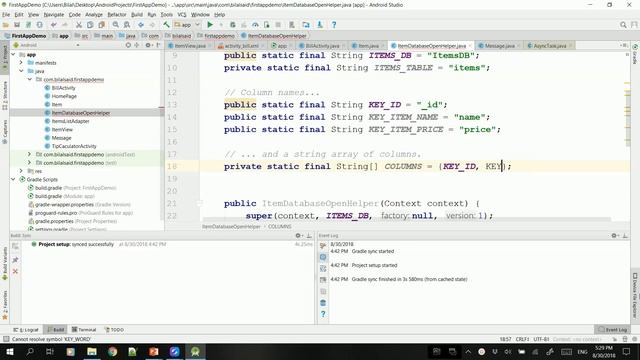
Task: Collapse com.bilalsaid.firstappdemo package
Action: (x=29, y=79)
